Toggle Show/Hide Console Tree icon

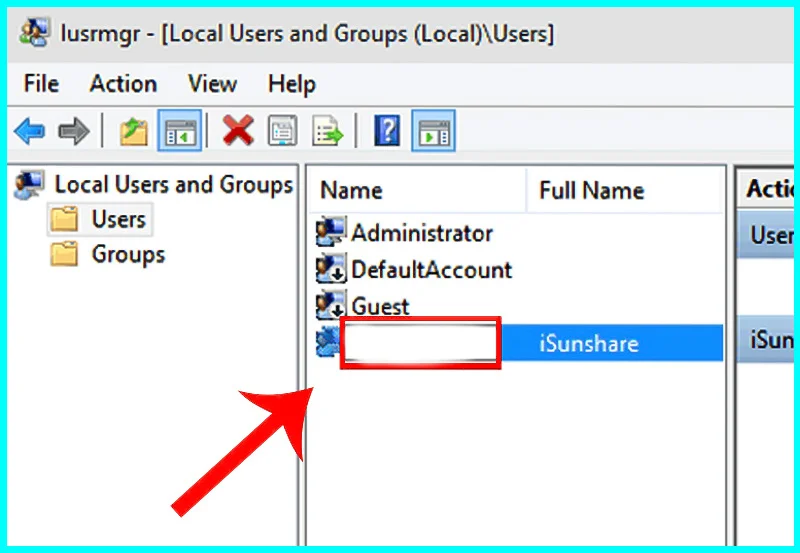[180, 131]
